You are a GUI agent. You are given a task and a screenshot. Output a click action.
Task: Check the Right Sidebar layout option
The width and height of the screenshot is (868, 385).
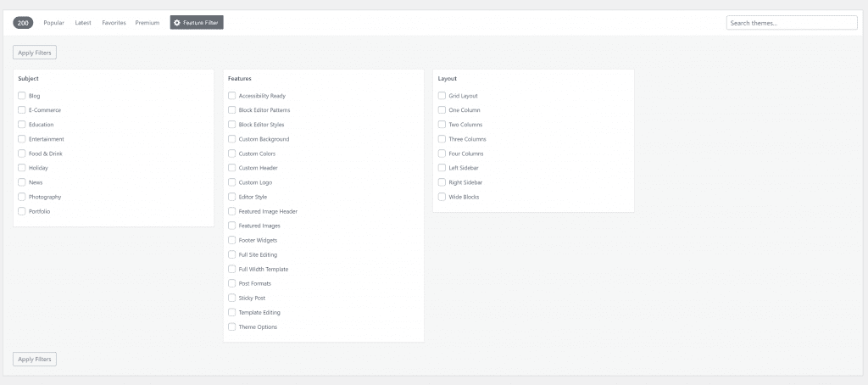442,182
